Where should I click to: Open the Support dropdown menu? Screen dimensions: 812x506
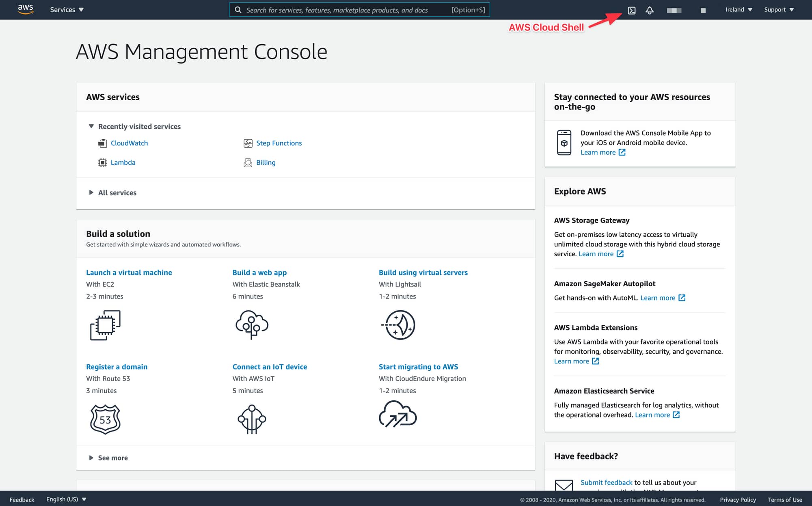(779, 10)
